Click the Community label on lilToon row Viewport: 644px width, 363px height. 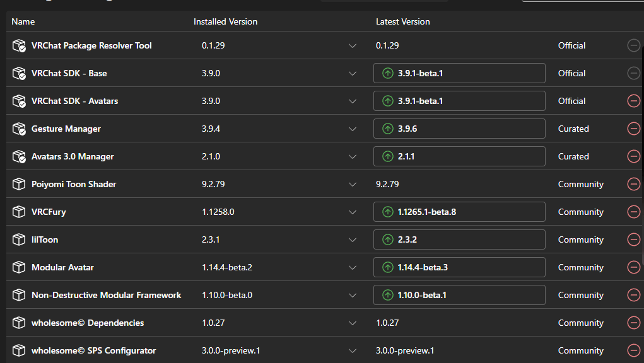click(581, 239)
